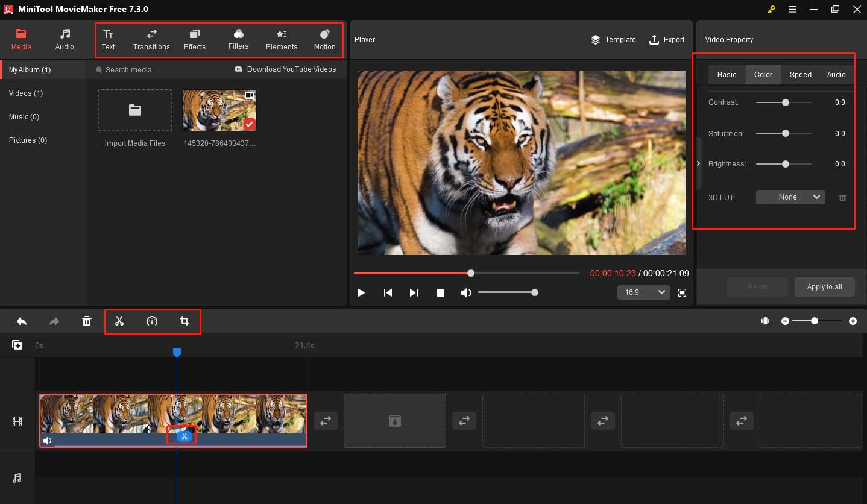Mute the player volume

[466, 292]
